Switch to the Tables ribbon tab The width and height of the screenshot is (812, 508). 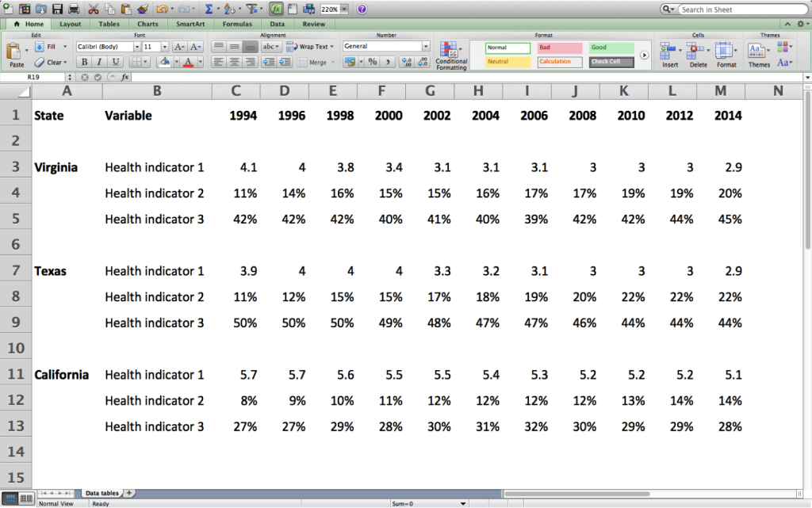[x=109, y=24]
